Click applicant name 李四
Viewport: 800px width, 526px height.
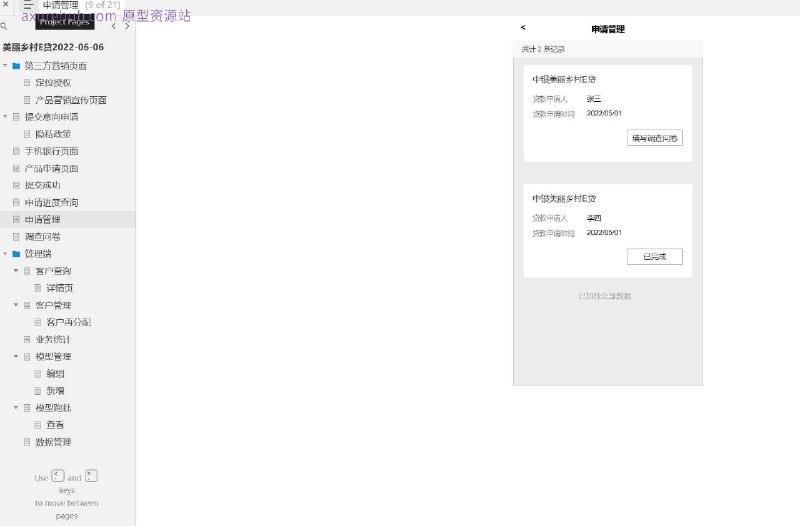[594, 218]
